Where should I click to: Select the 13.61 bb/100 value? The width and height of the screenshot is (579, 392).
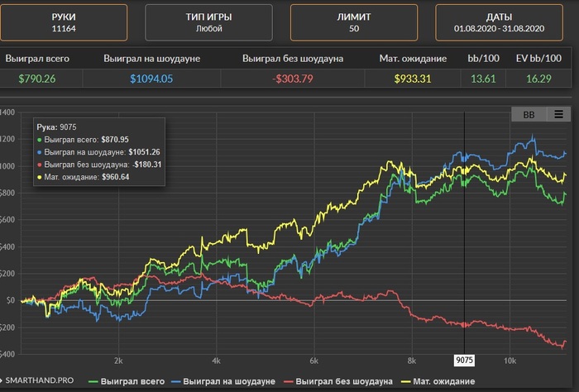pyautogui.click(x=483, y=79)
